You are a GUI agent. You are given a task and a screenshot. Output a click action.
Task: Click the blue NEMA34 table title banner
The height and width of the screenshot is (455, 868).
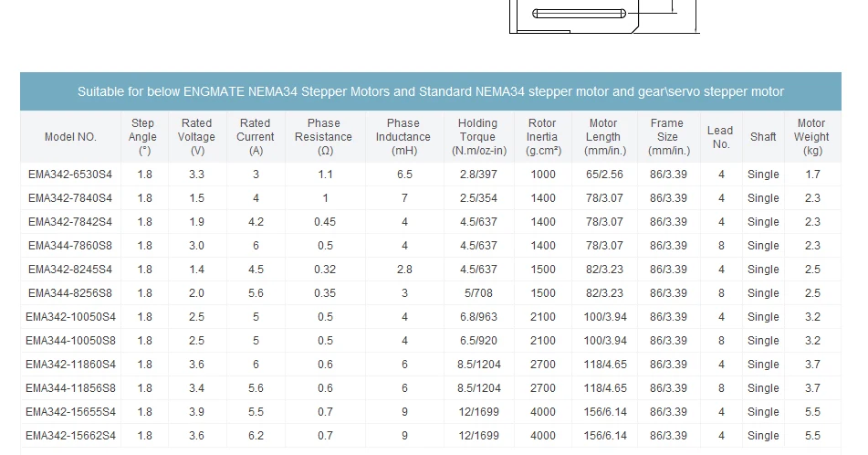pyautogui.click(x=431, y=91)
